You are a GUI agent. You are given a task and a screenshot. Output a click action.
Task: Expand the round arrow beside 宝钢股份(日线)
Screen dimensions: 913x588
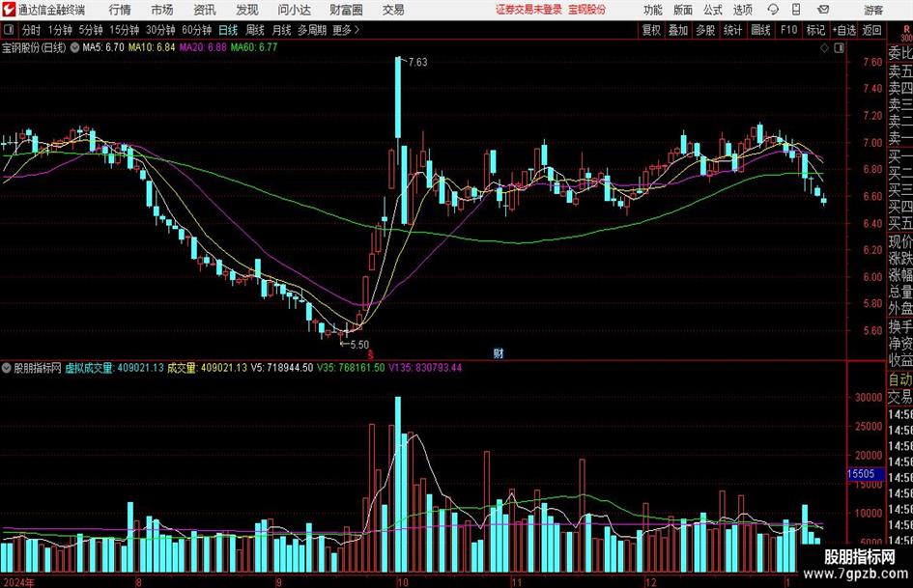click(x=74, y=47)
